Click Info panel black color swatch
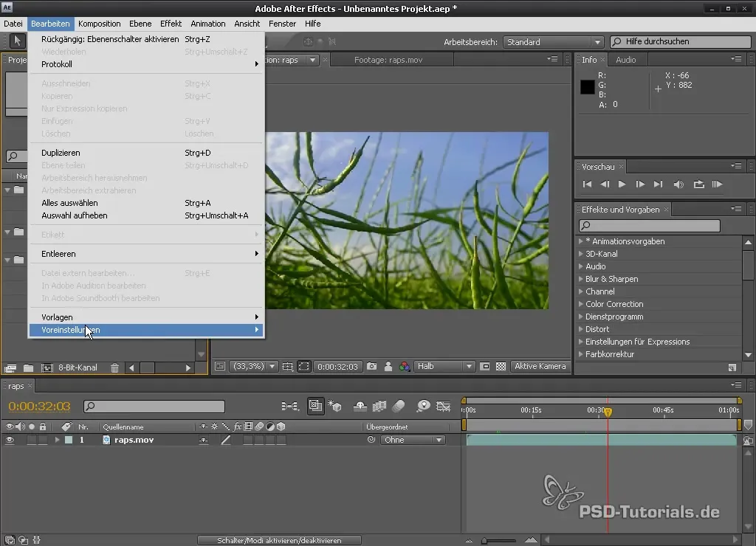The height and width of the screenshot is (546, 756). tap(587, 87)
